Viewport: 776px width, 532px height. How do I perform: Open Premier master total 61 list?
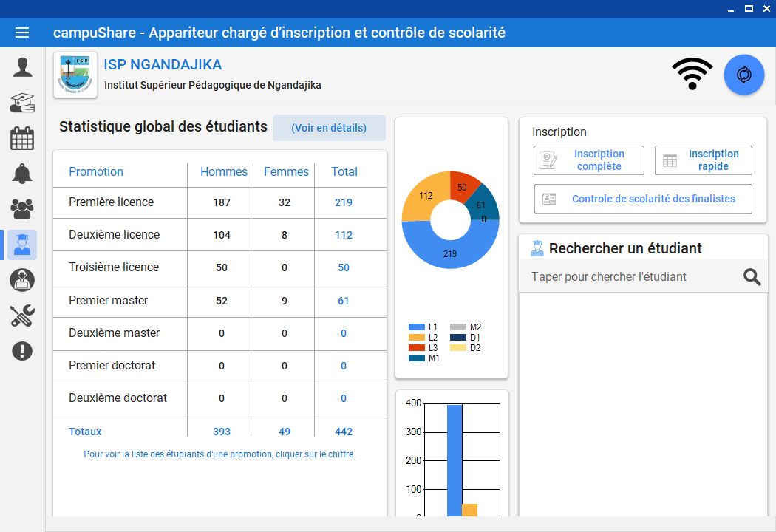344,301
